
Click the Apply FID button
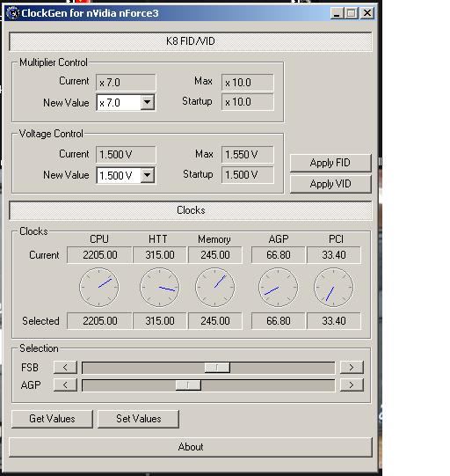[330, 163]
